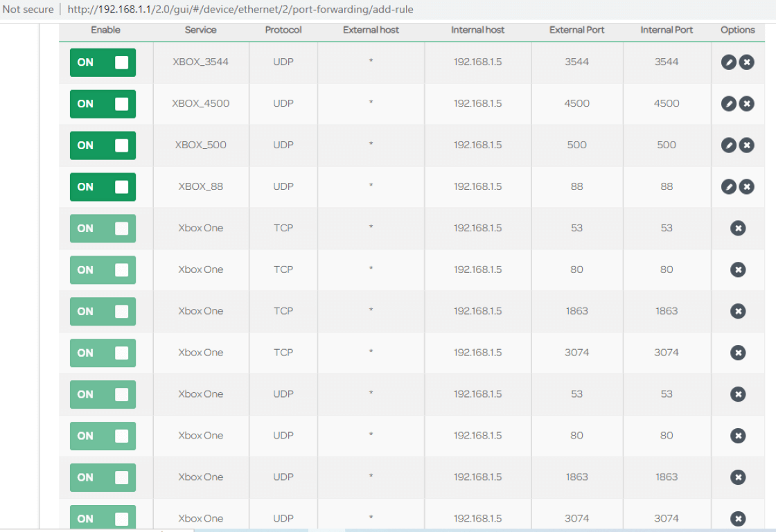Select the XBOX_3544 service name

[x=200, y=62]
